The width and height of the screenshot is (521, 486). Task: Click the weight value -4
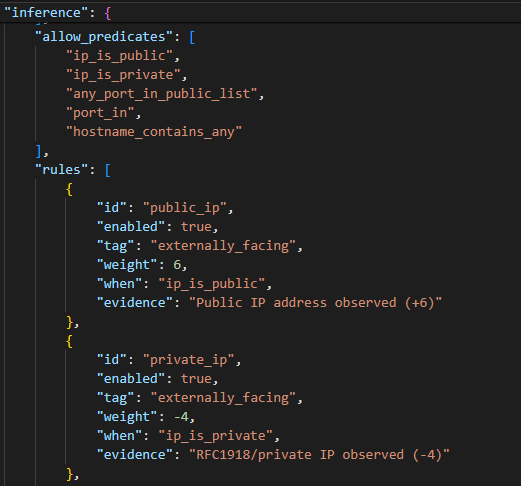[x=181, y=417]
